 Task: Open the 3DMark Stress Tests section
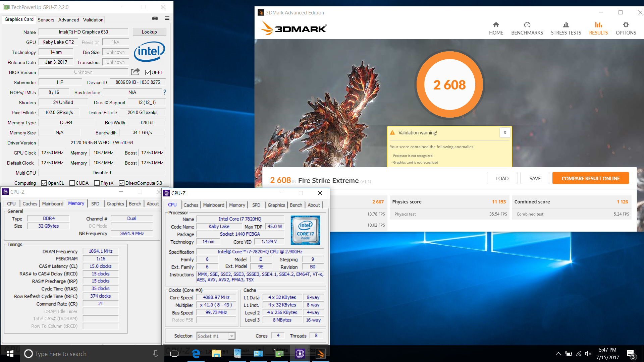click(566, 28)
